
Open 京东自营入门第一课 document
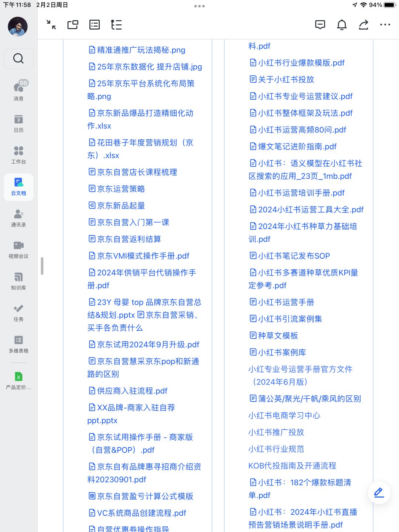click(x=129, y=222)
